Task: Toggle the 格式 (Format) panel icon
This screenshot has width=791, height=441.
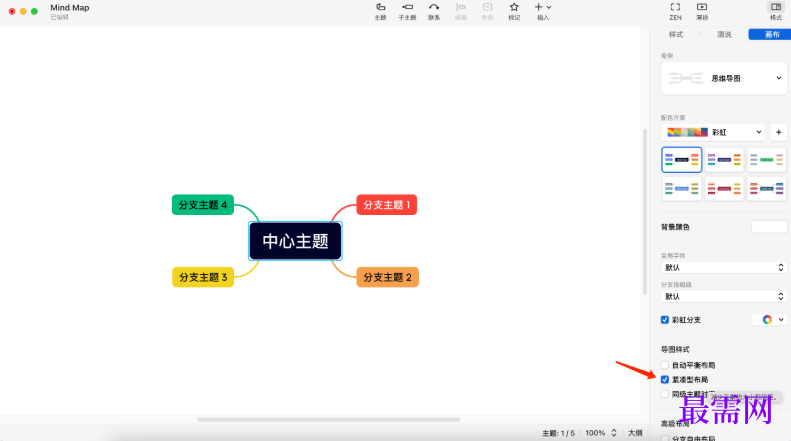Action: [776, 10]
